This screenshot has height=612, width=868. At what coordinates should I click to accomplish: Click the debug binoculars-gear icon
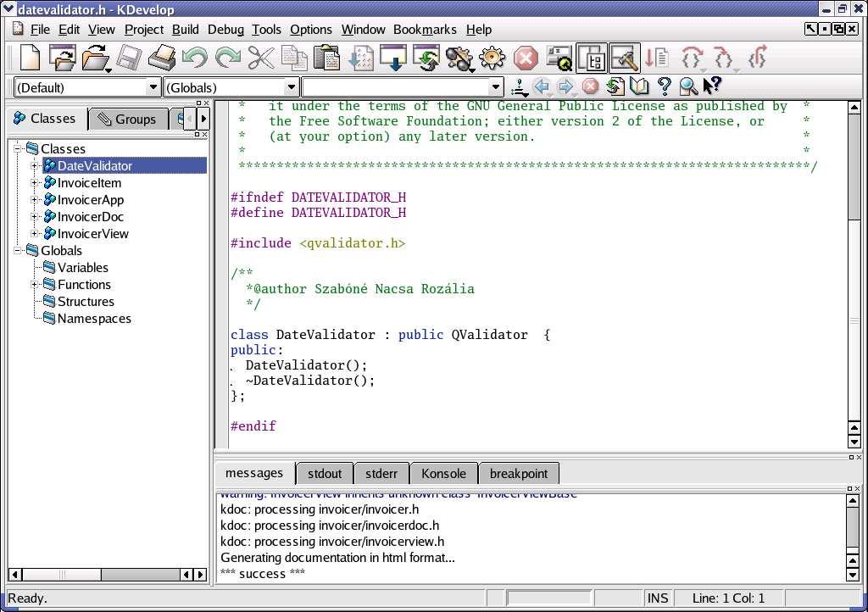(459, 58)
